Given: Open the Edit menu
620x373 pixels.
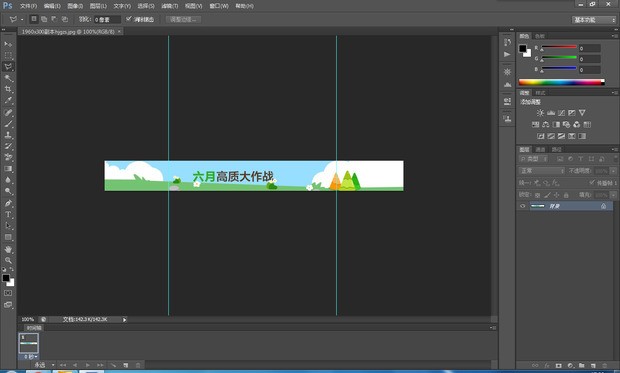Looking at the screenshot, I should (x=52, y=6).
